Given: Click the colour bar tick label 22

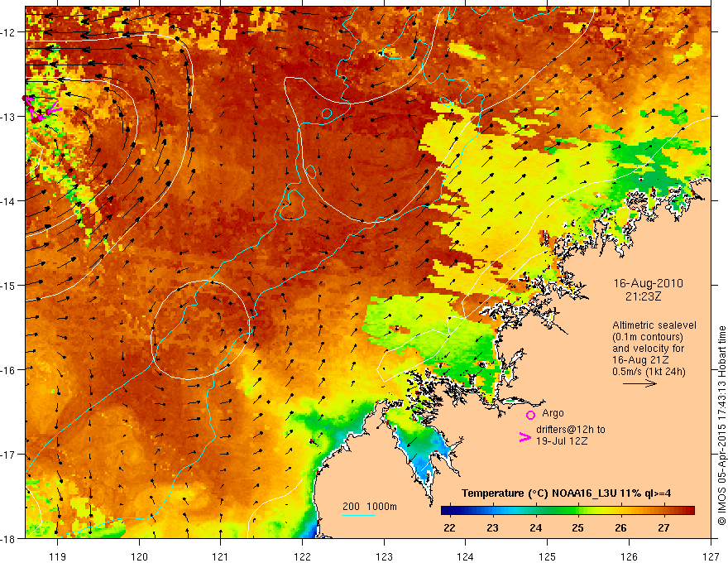Looking at the screenshot, I should [449, 527].
